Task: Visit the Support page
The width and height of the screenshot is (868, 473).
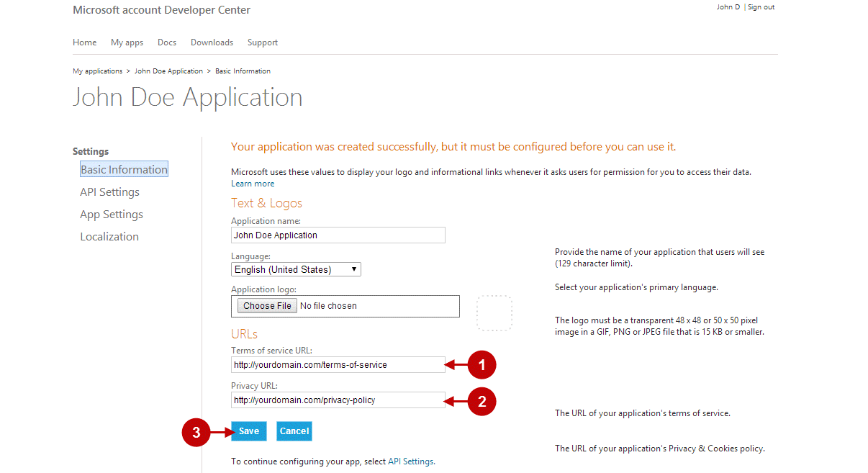Action: [262, 42]
